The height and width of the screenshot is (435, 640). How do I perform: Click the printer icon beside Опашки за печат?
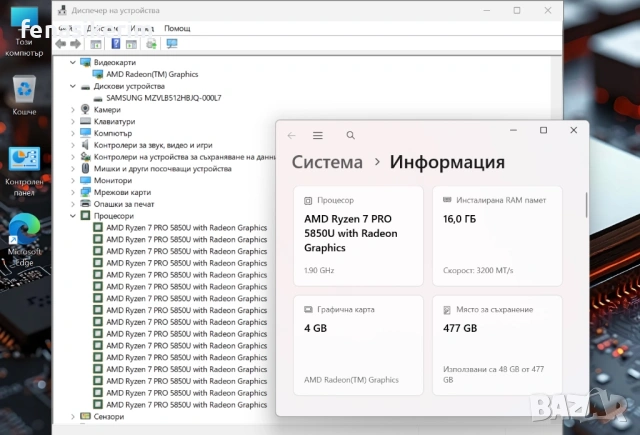(x=85, y=204)
